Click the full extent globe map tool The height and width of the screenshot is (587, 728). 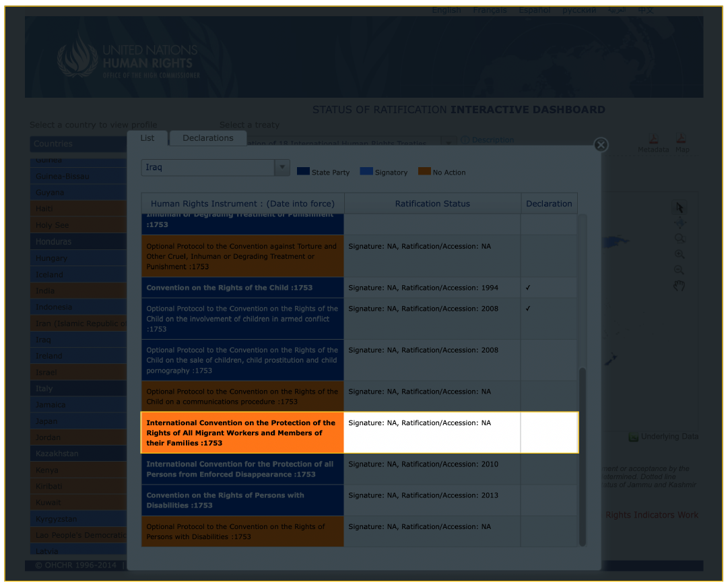coord(680,223)
